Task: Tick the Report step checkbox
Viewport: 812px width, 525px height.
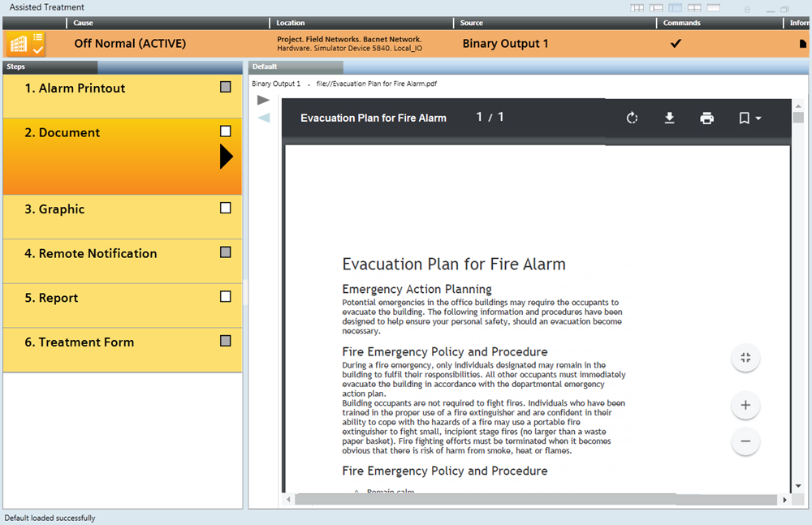Action: click(x=226, y=297)
